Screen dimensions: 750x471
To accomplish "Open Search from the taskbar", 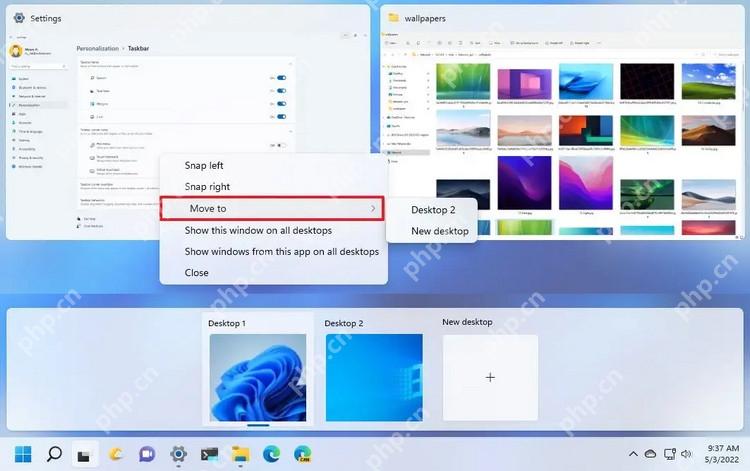I will (54, 454).
